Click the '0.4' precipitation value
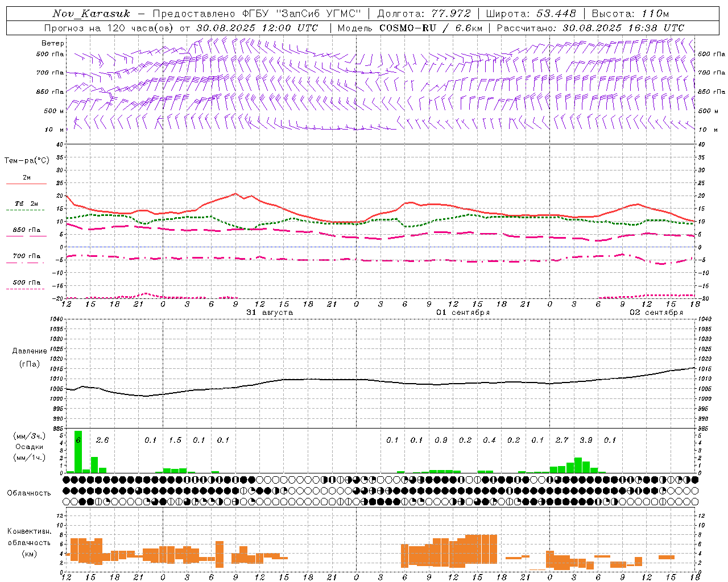The width and height of the screenshot is (728, 582). pos(489,440)
